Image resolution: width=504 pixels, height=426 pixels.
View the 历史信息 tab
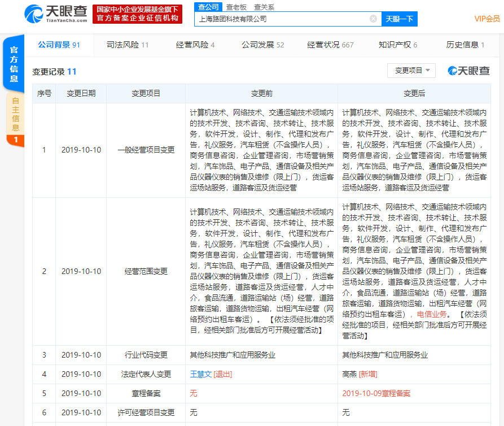466,45
